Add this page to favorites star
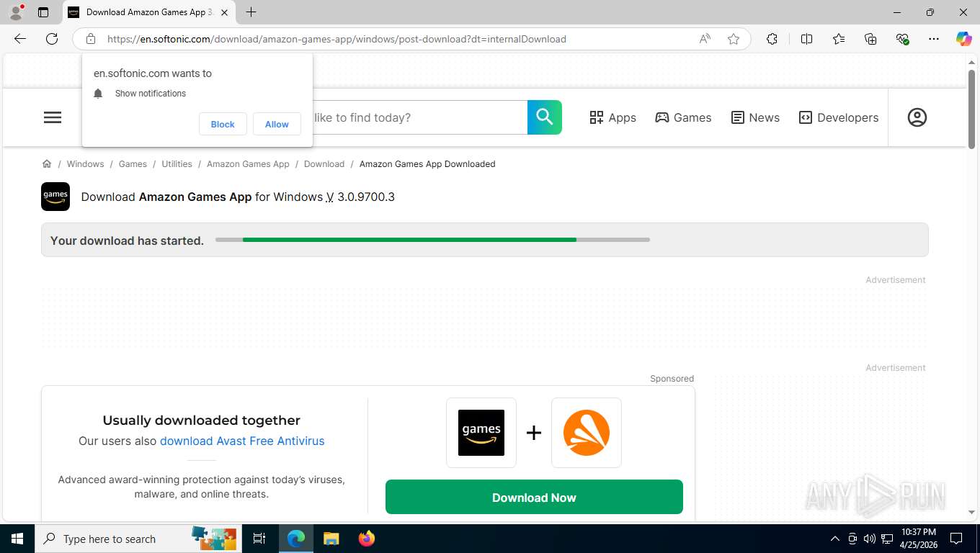Viewport: 980px width, 553px height. point(734,39)
